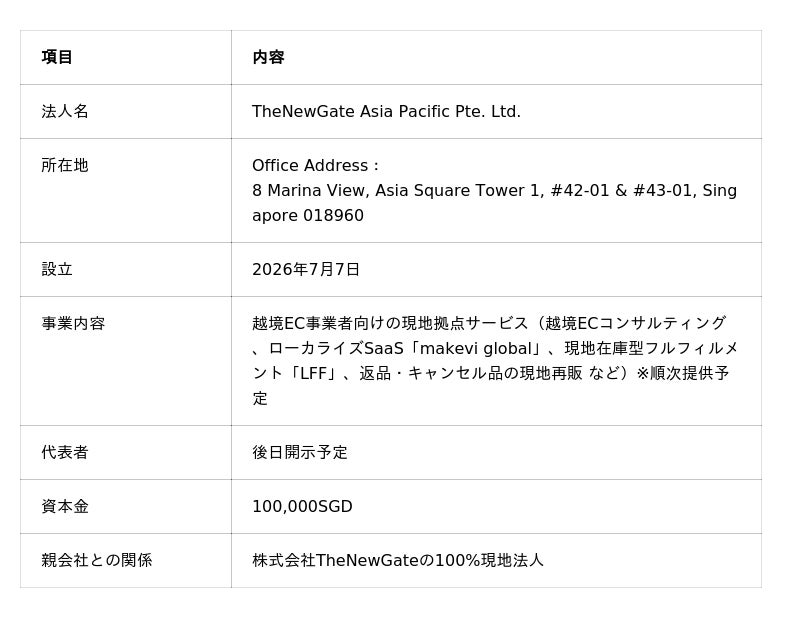
Task: Select the 代表者 row label
Action: click(65, 453)
